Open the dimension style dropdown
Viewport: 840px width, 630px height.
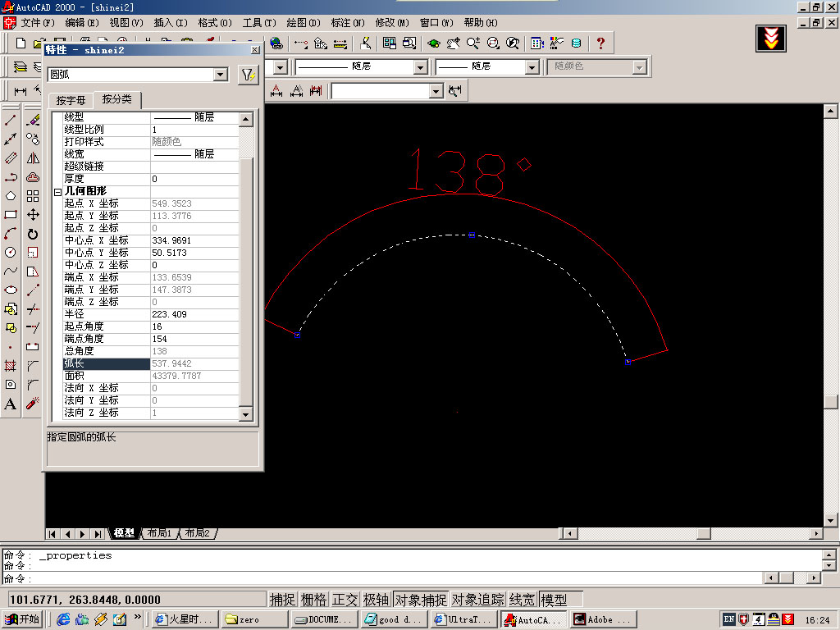coord(436,92)
